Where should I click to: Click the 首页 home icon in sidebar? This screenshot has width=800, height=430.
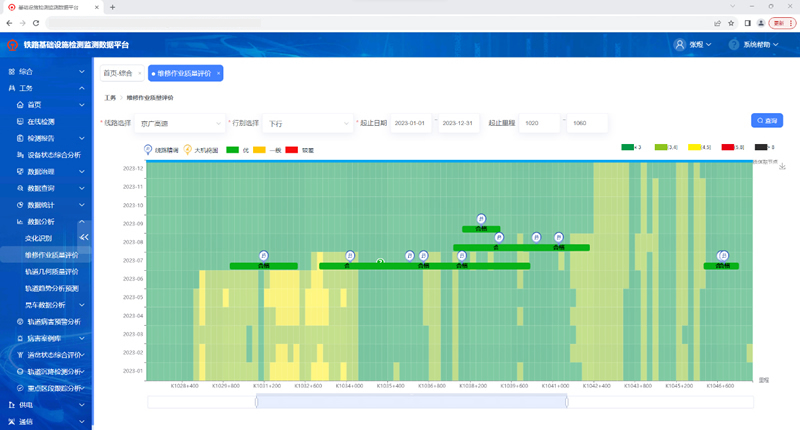21,105
